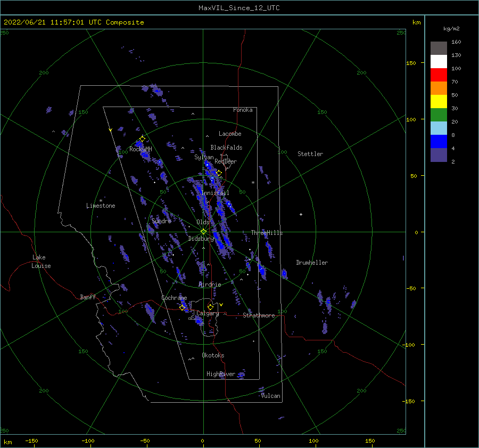Click the grey 160 kg/m2 legend swatch

[x=439, y=48]
